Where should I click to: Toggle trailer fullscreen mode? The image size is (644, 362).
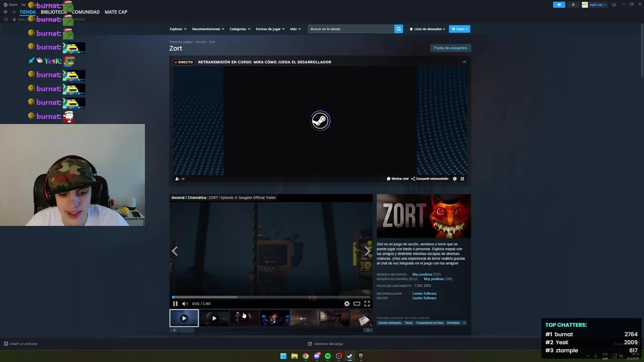point(367,304)
